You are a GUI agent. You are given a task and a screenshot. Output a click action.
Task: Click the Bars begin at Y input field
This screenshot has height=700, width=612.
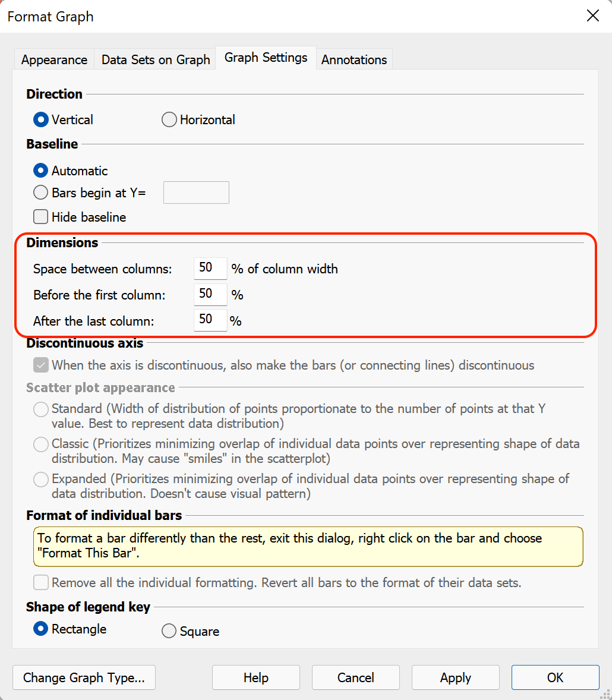pos(196,193)
